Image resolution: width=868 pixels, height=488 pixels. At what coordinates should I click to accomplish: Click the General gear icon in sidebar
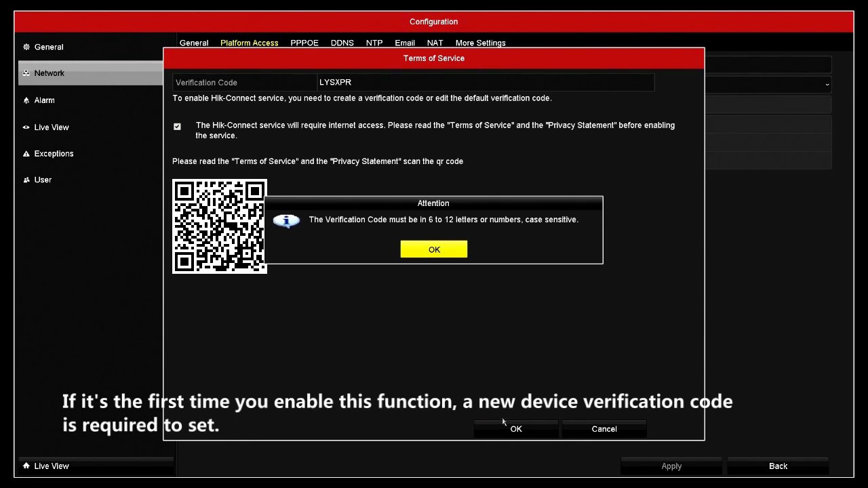26,47
